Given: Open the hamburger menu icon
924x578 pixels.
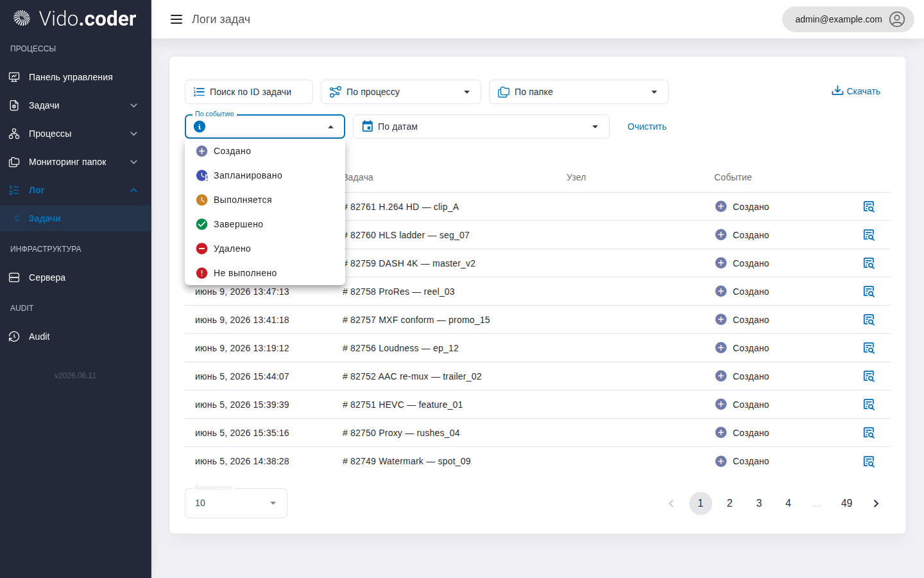Looking at the screenshot, I should (x=176, y=19).
